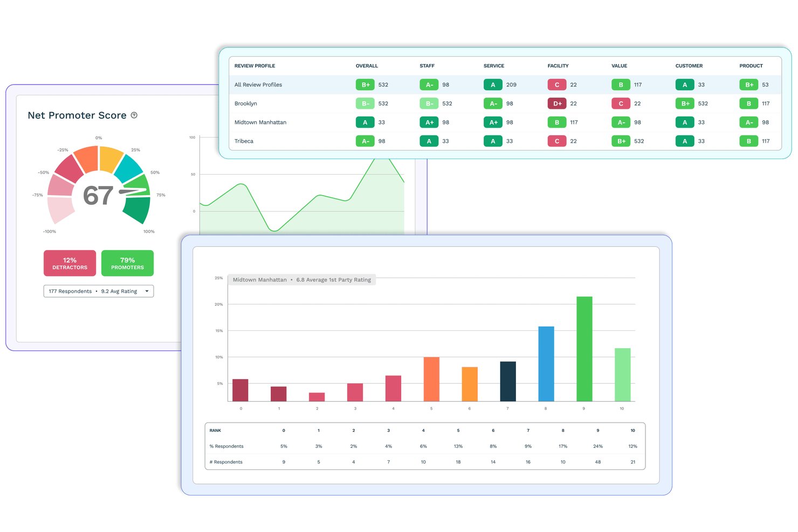Click the orange-red bar for rank 5
Screen dimensions: 798x532
(431, 379)
